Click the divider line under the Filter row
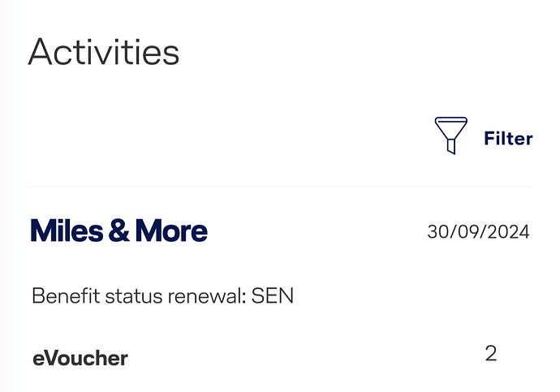 (x=281, y=187)
